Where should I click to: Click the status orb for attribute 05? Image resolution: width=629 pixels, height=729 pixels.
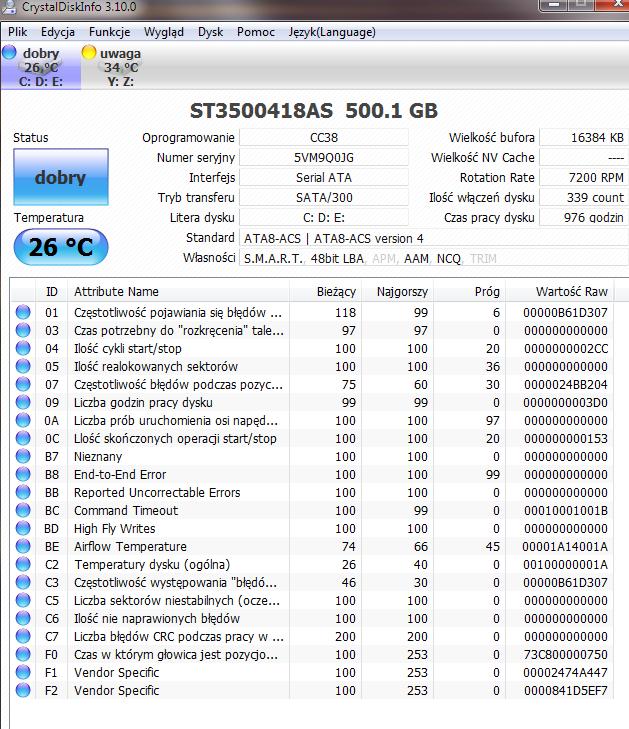click(x=23, y=366)
